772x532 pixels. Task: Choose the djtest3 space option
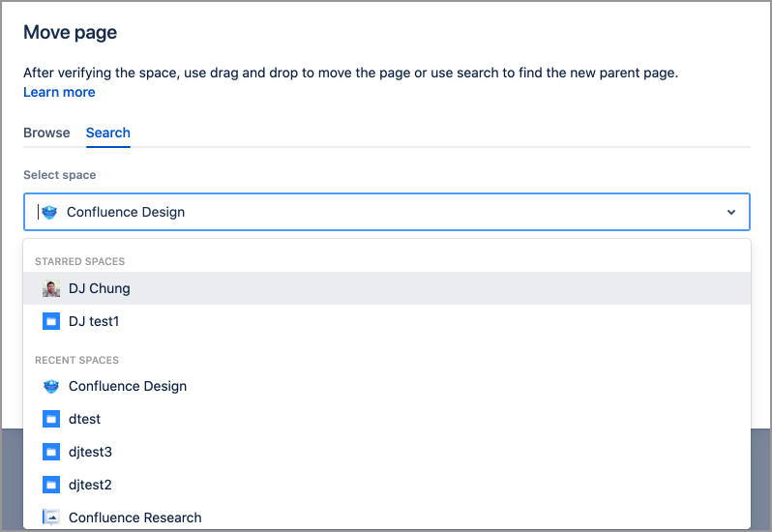coord(91,452)
